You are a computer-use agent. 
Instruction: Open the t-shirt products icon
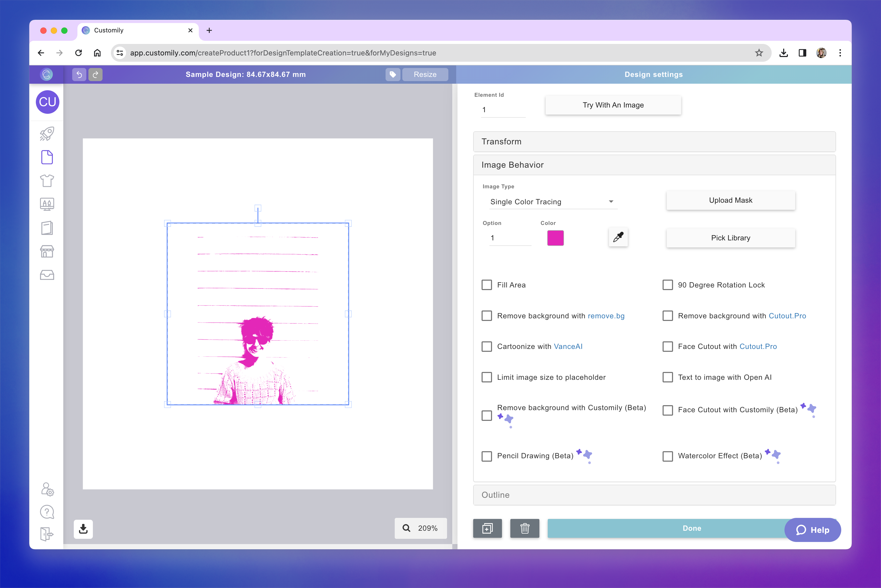47,181
